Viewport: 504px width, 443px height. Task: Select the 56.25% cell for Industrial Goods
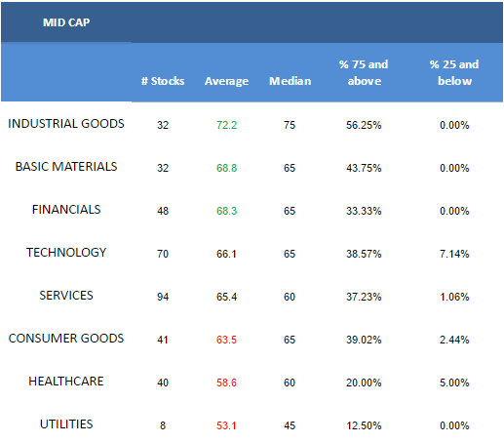364,125
